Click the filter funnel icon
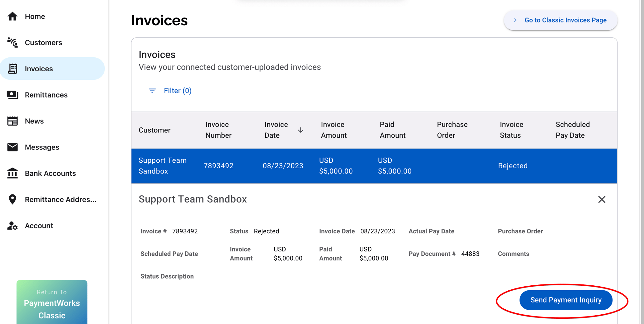This screenshot has width=644, height=324. coord(152,91)
